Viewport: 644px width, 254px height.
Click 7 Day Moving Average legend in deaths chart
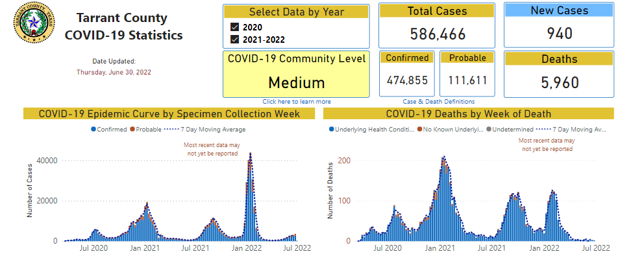571,130
